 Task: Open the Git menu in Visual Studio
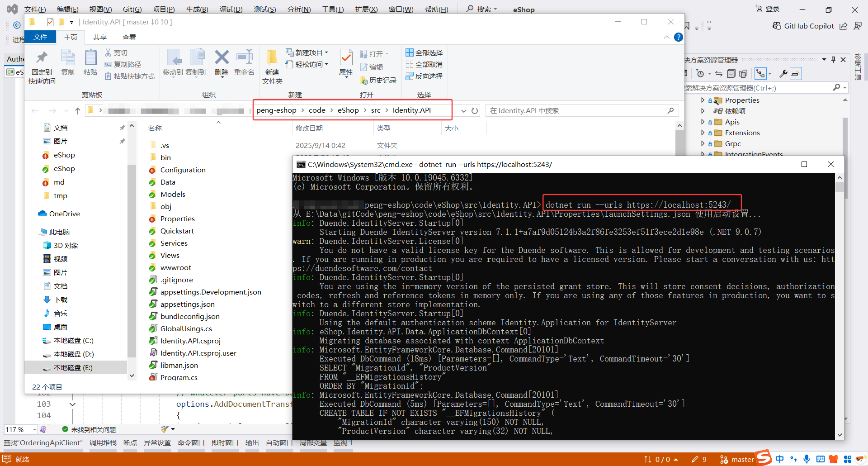pos(132,9)
